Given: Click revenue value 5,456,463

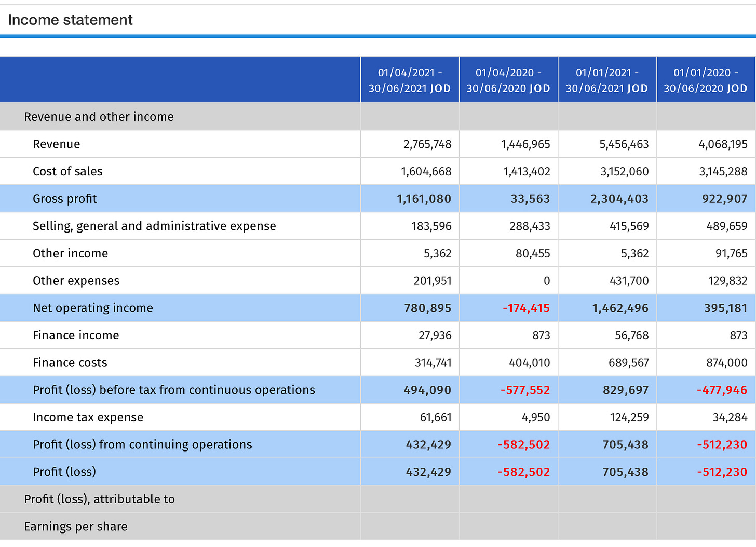Looking at the screenshot, I should point(624,144).
